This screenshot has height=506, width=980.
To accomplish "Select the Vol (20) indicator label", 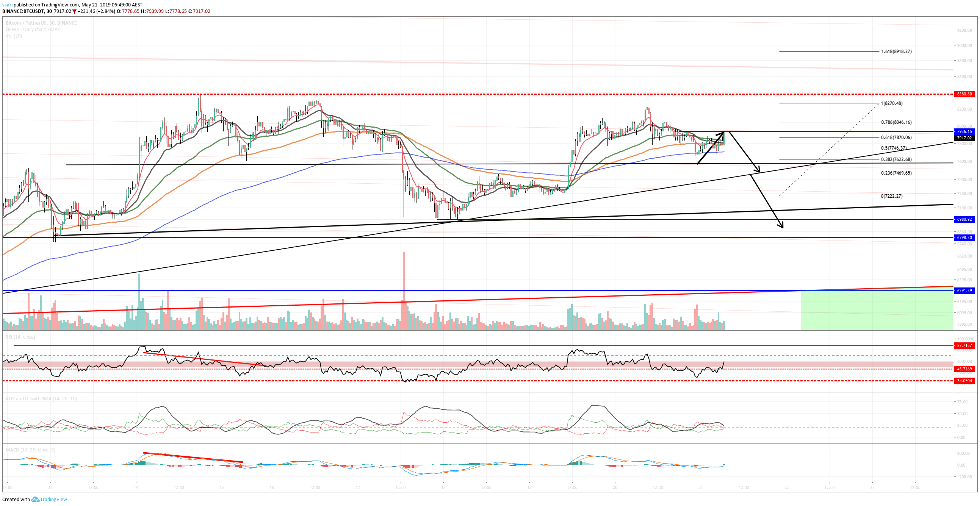I will 14,36.
